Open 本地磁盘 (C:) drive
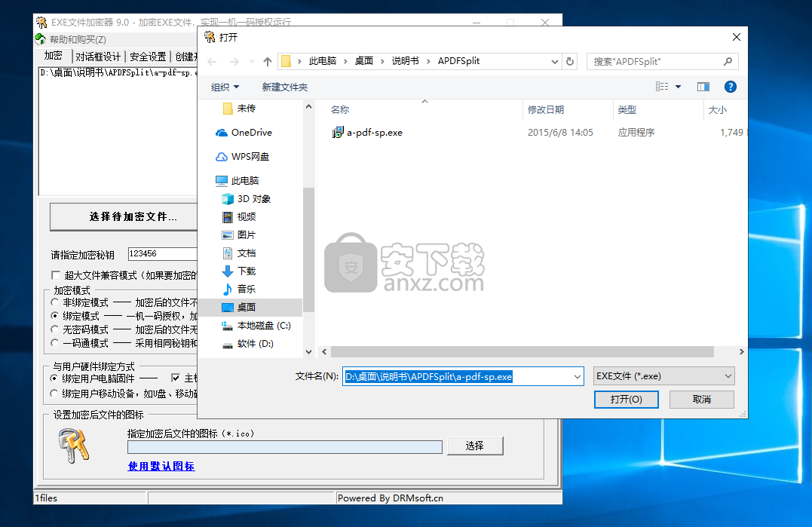The width and height of the screenshot is (812, 527). (256, 326)
